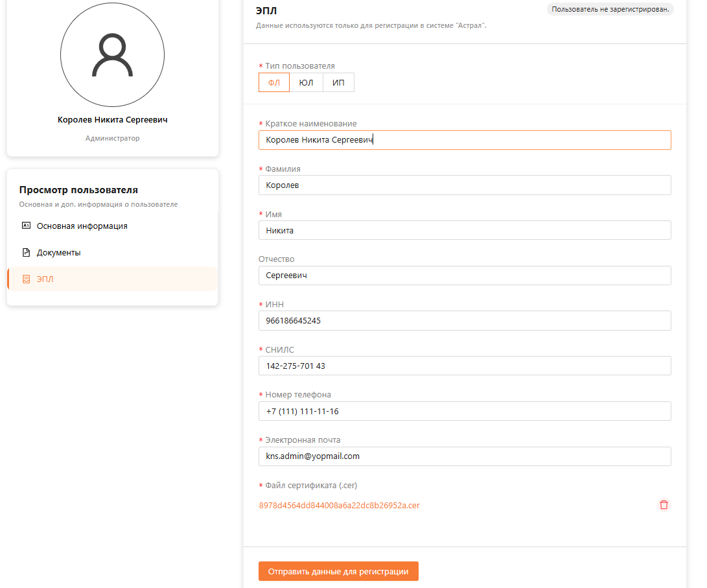This screenshot has width=707, height=588.
Task: Click the ID card icon beside Основная информация
Action: click(x=27, y=226)
